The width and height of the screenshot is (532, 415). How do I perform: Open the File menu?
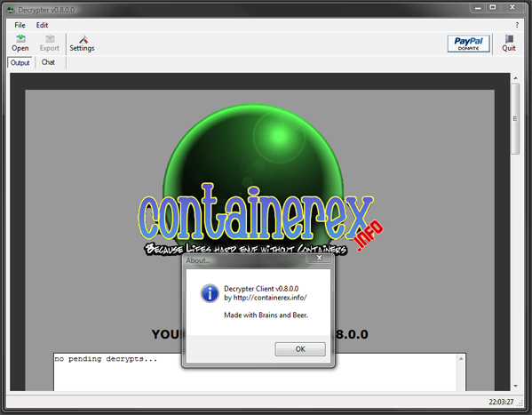click(x=20, y=25)
